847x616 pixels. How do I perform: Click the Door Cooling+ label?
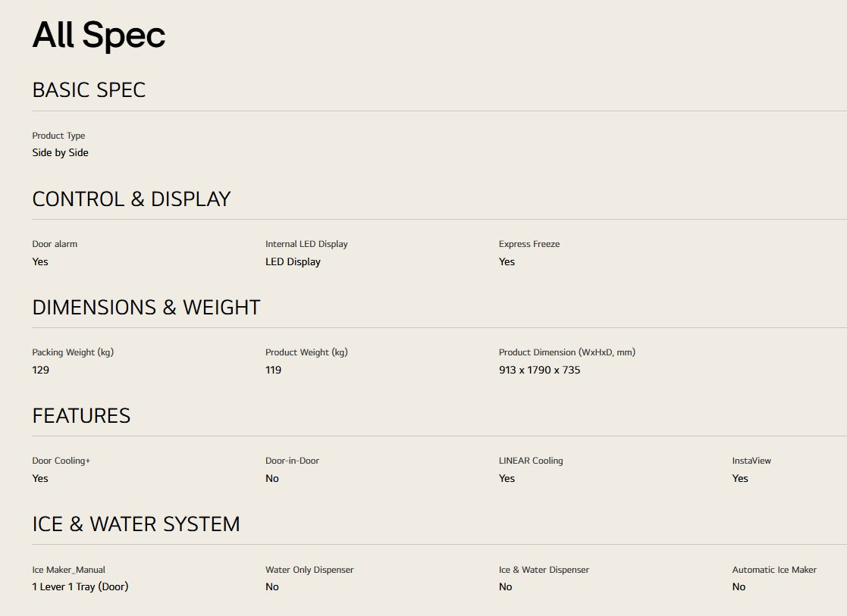[x=61, y=461]
